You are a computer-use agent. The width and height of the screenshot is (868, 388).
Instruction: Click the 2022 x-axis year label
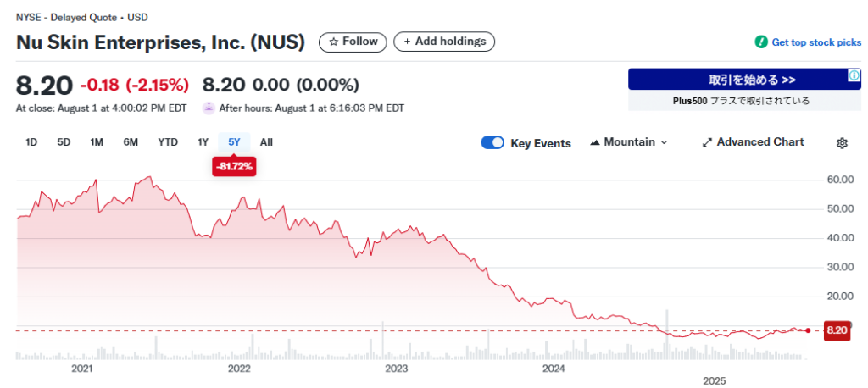coord(239,369)
